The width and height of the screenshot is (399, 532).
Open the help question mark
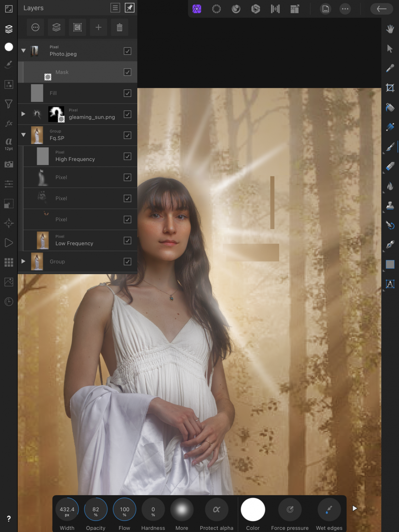(x=9, y=519)
